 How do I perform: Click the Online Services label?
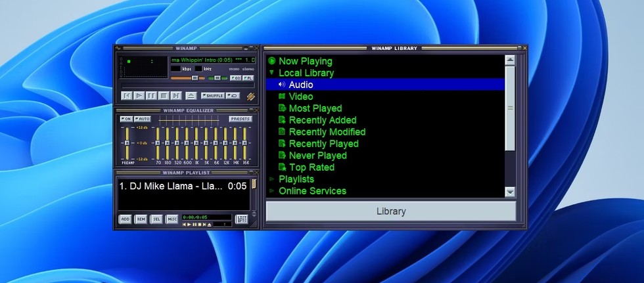tap(312, 190)
